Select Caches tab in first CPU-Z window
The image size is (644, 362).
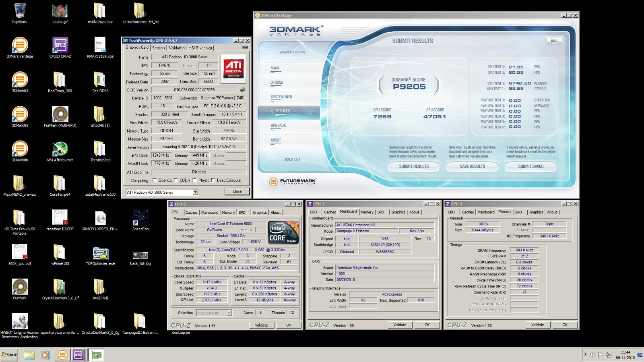191,212
